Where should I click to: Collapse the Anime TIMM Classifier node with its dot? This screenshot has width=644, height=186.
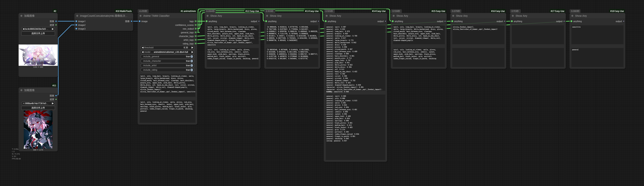[141, 16]
